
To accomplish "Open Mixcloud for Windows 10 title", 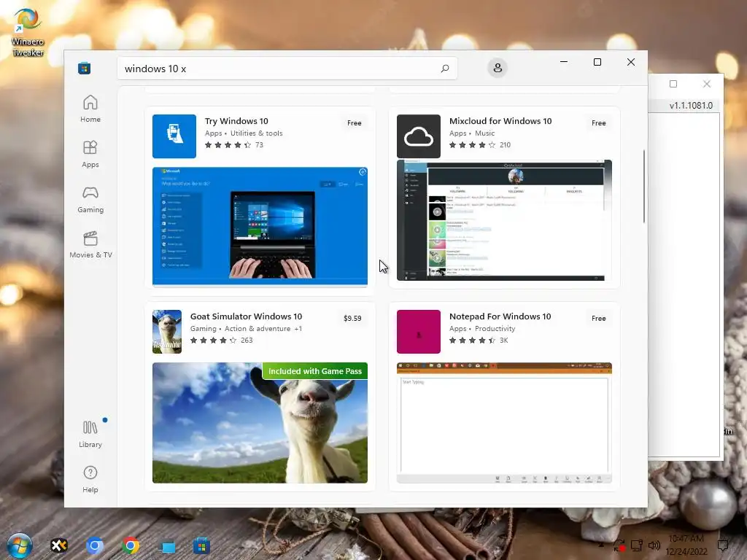I will [x=500, y=121].
